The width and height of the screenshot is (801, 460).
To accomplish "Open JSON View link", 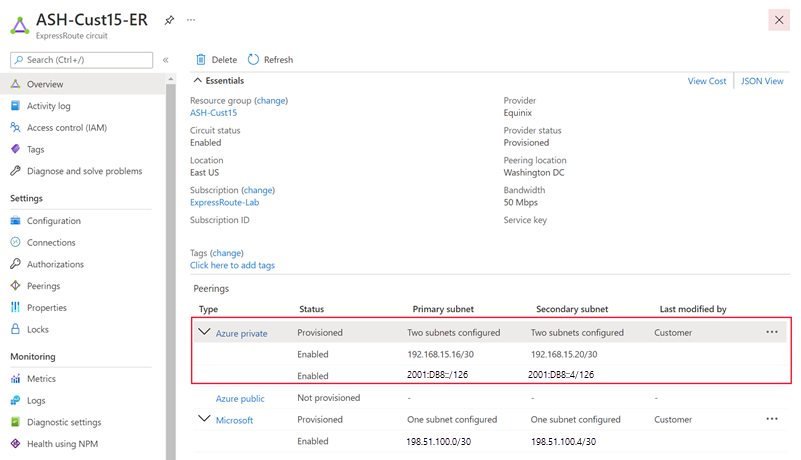I will click(x=762, y=81).
